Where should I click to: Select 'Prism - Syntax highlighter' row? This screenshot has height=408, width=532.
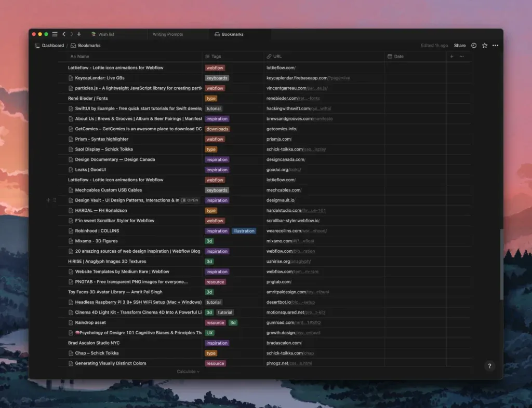[101, 139]
